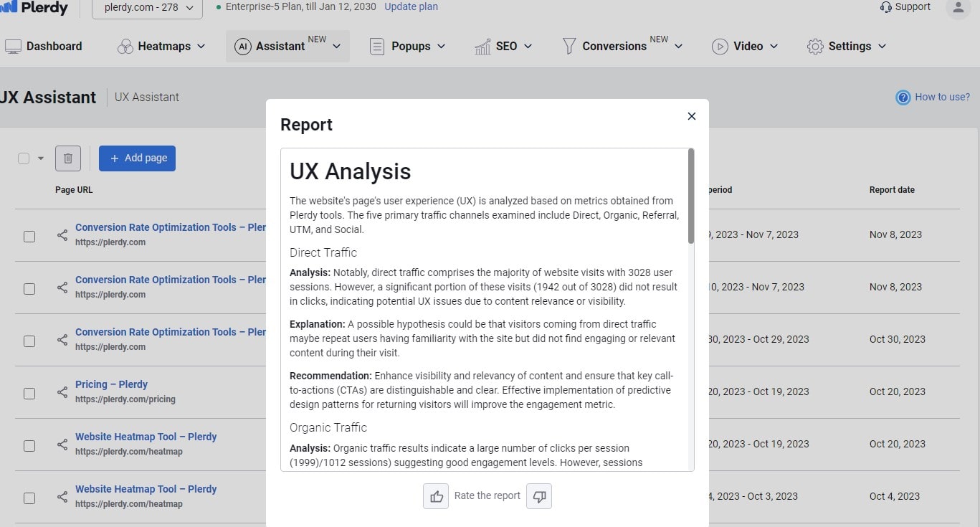Check the Pricing – Plerdy row checkbox
980x527 pixels.
29,393
